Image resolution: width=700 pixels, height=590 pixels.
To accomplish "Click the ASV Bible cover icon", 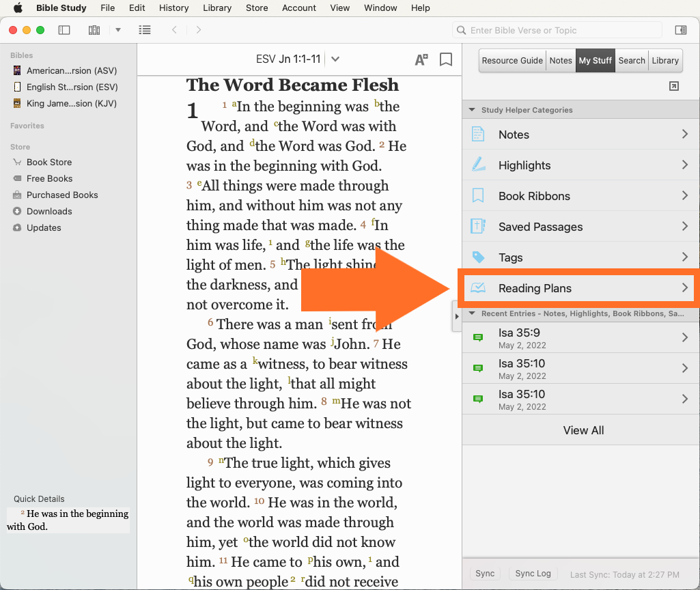I will (x=17, y=70).
